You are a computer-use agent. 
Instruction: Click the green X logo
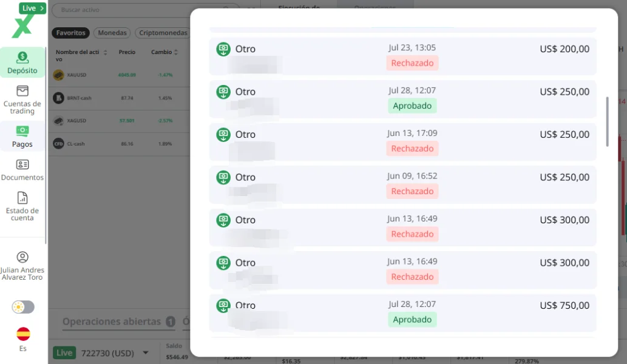pyautogui.click(x=22, y=26)
